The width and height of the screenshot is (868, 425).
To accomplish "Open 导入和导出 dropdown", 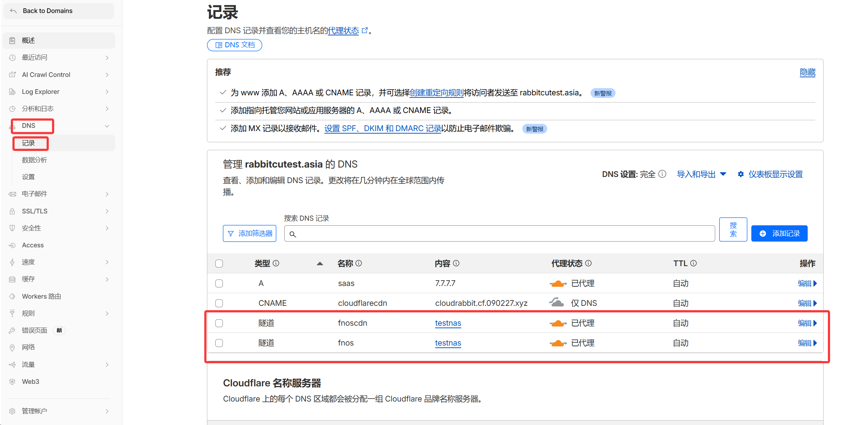I will click(701, 174).
